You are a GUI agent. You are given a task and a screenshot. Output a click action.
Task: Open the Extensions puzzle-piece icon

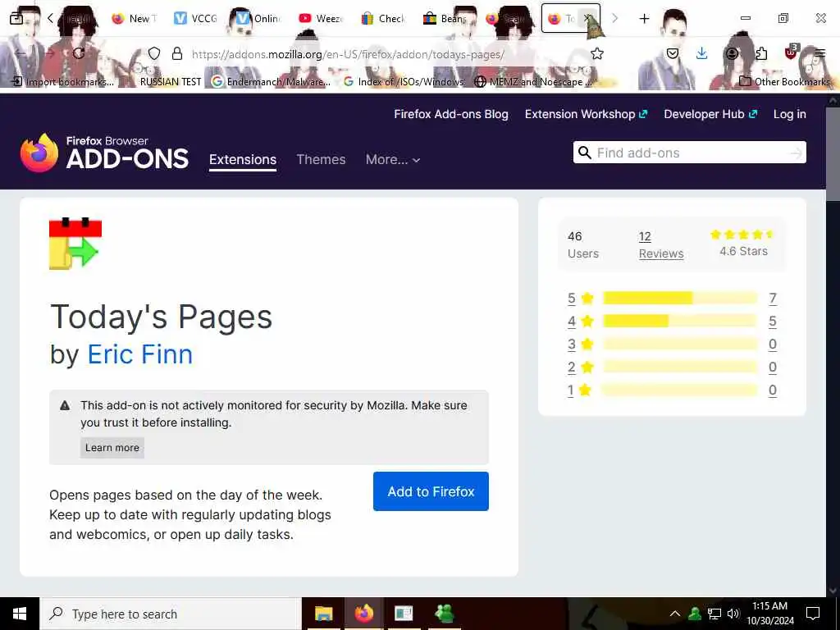tap(761, 53)
